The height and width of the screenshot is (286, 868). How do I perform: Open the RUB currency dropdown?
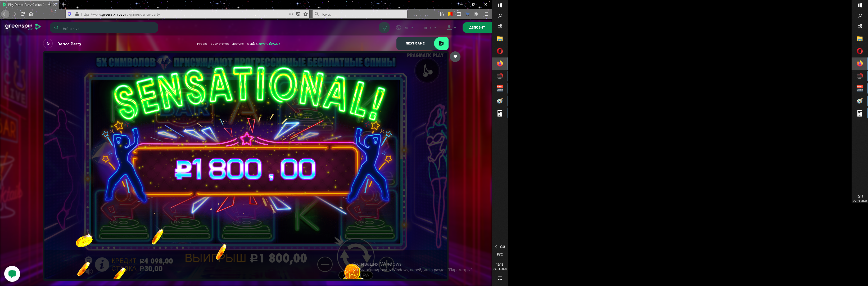430,28
